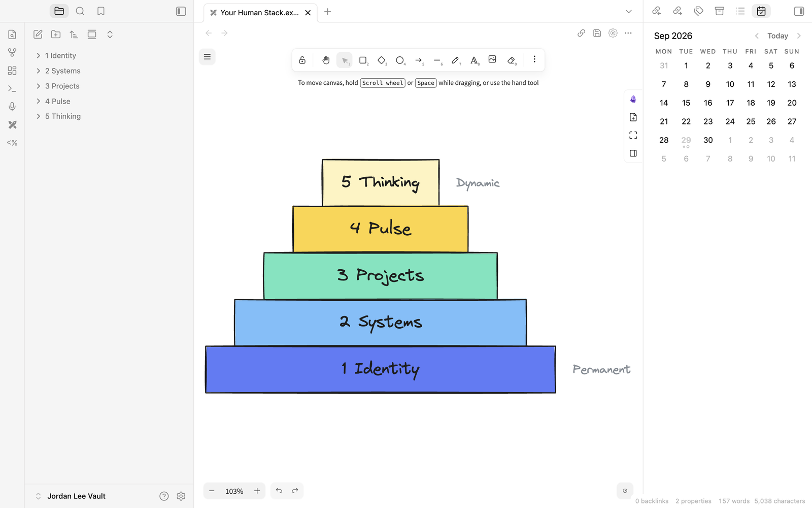Select the Insert image tool
The image size is (812, 508).
pos(492,60)
